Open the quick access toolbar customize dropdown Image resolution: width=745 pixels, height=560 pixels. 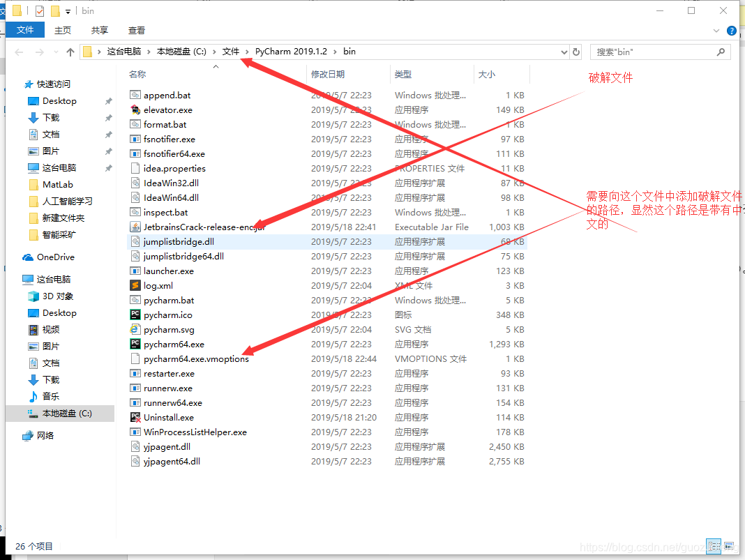coord(68,11)
